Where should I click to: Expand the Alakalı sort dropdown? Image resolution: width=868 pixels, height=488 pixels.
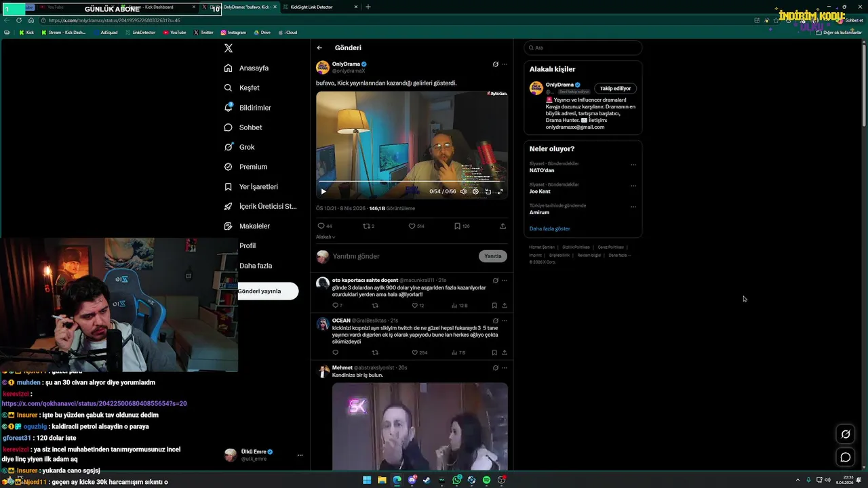[x=325, y=237]
